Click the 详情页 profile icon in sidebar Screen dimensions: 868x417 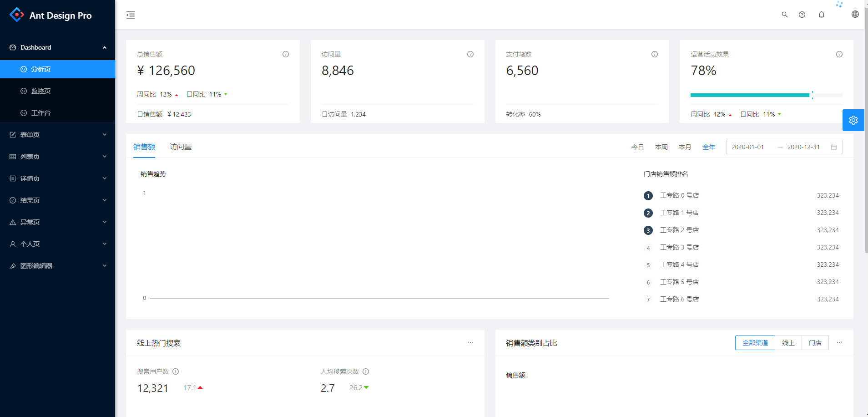click(13, 178)
